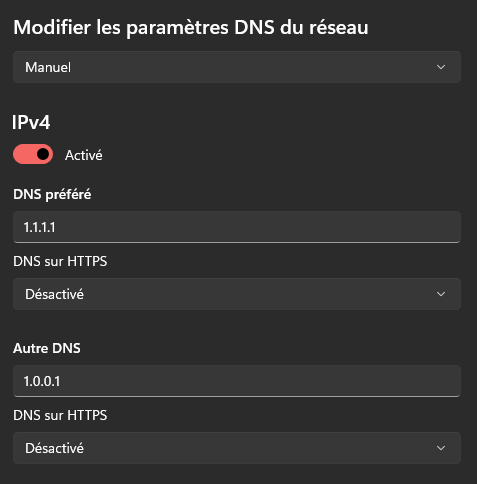Click the DNS préféré label
Screen dimensions: 477x484
(52, 194)
